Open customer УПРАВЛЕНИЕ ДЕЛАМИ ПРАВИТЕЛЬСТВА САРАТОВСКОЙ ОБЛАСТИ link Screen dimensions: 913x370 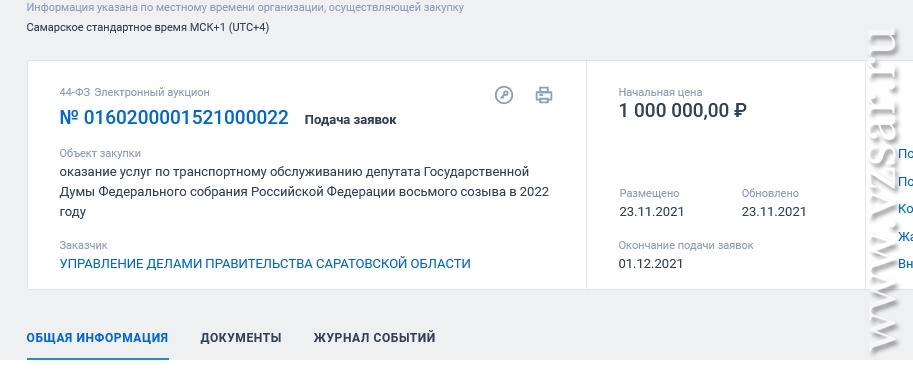pos(265,263)
